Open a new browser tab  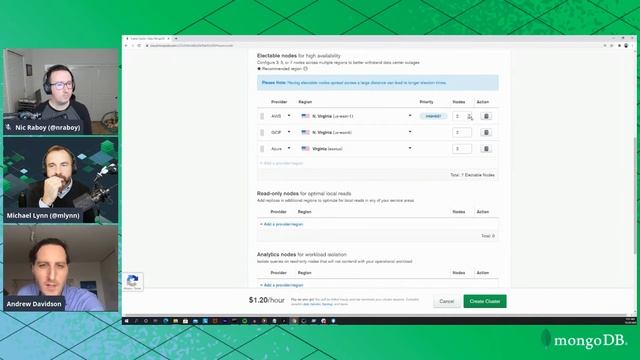click(x=176, y=39)
